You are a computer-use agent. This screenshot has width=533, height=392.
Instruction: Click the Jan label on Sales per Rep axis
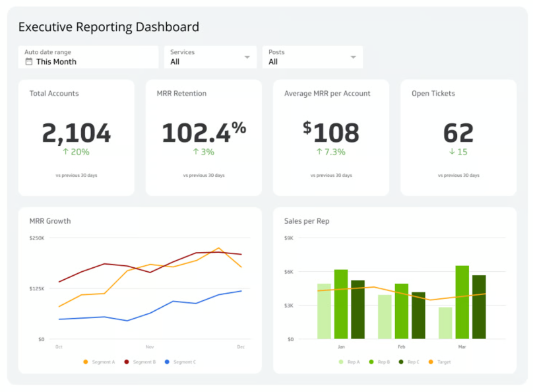(x=341, y=346)
